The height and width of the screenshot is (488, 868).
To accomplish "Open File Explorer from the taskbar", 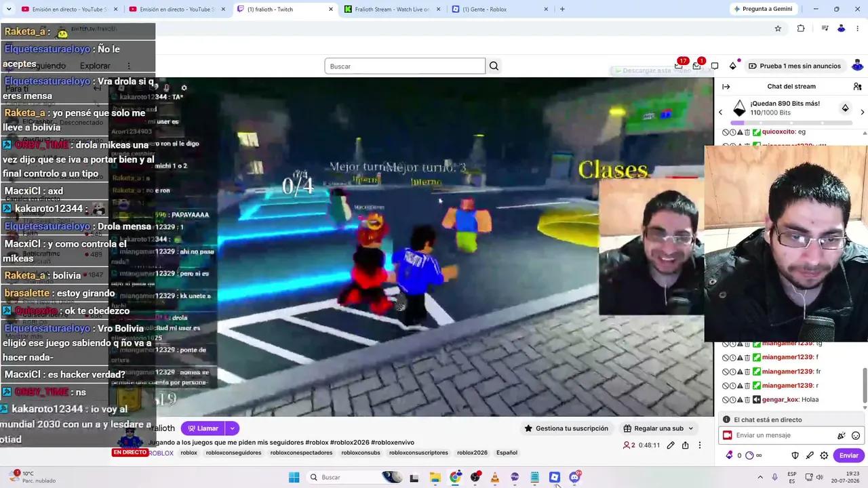I will pyautogui.click(x=435, y=477).
